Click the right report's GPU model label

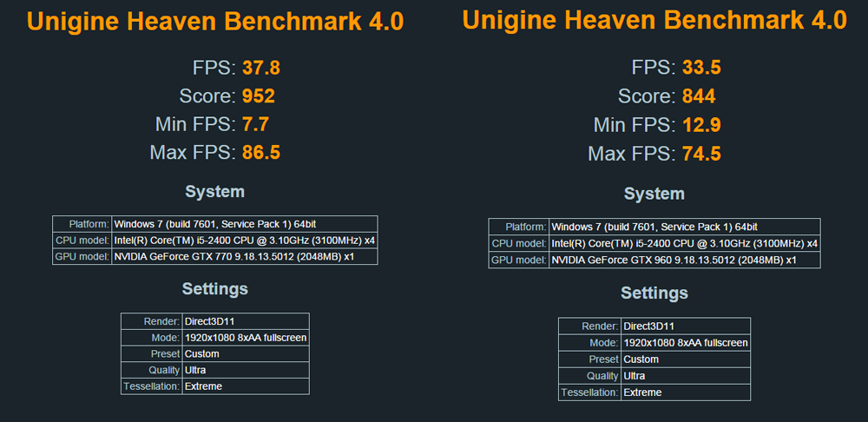[x=519, y=260]
